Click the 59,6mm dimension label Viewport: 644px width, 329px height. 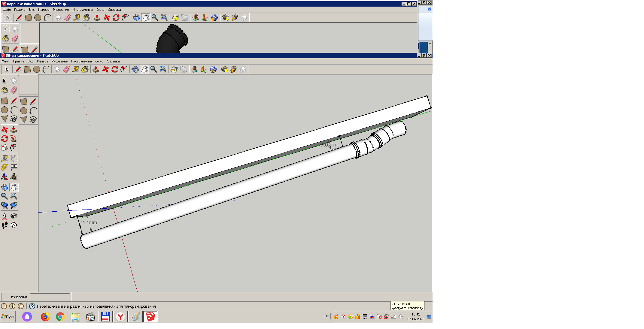pos(329,145)
